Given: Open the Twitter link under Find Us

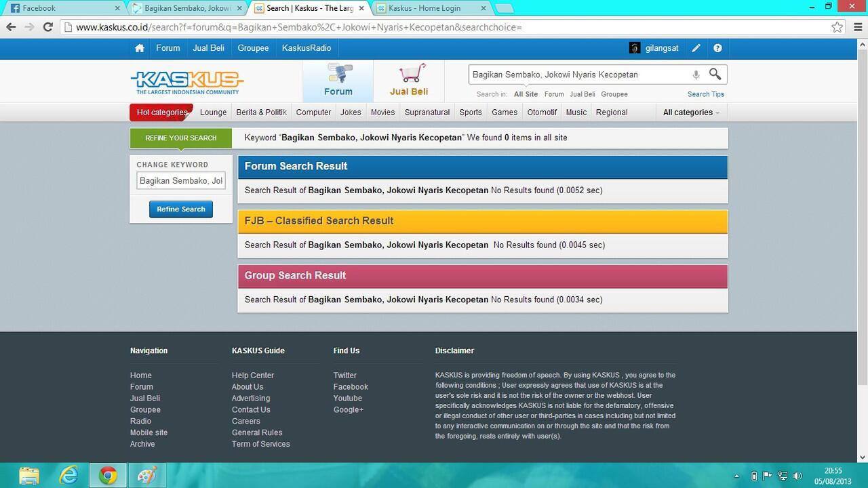Looking at the screenshot, I should (344, 375).
